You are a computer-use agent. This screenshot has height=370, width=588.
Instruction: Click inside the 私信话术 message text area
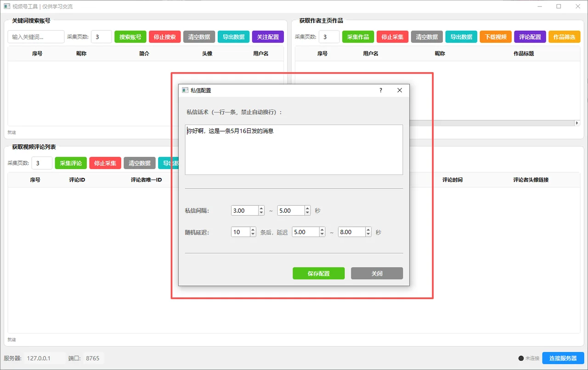pos(294,150)
